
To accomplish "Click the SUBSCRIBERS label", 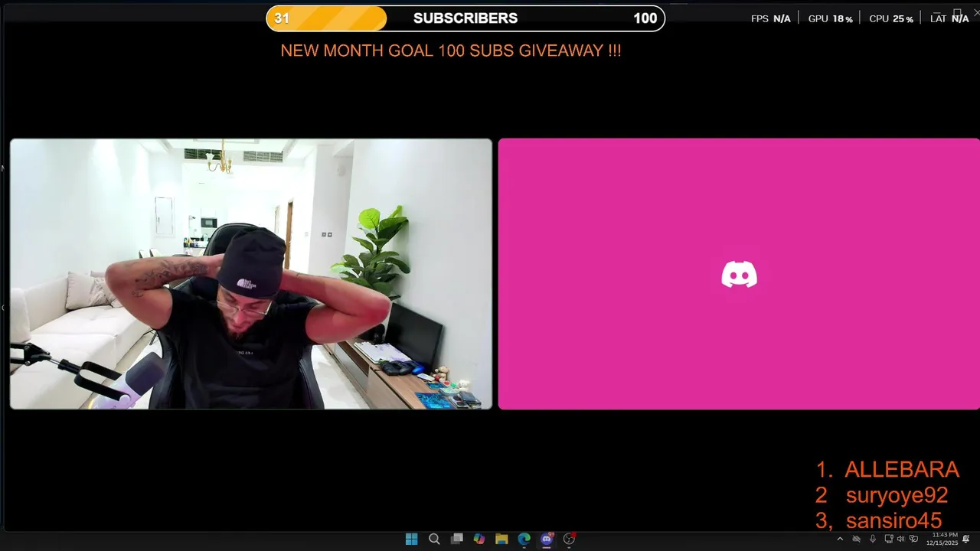I will [x=465, y=18].
